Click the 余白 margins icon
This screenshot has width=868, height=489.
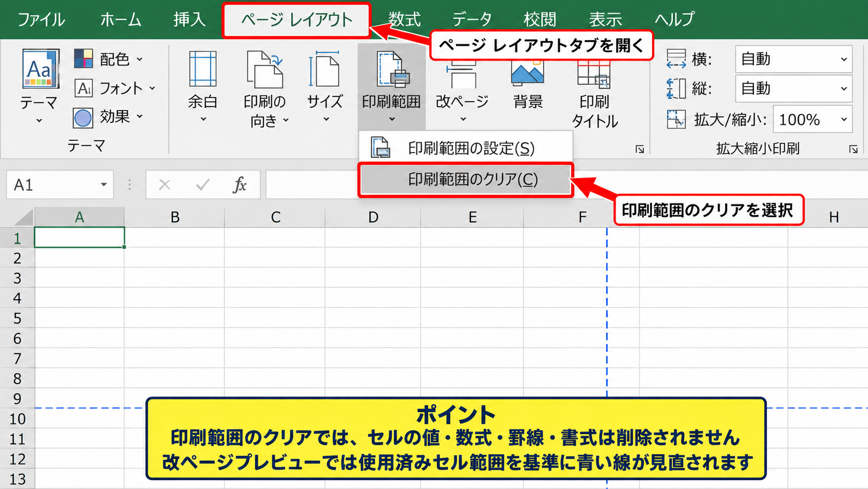coord(202,69)
